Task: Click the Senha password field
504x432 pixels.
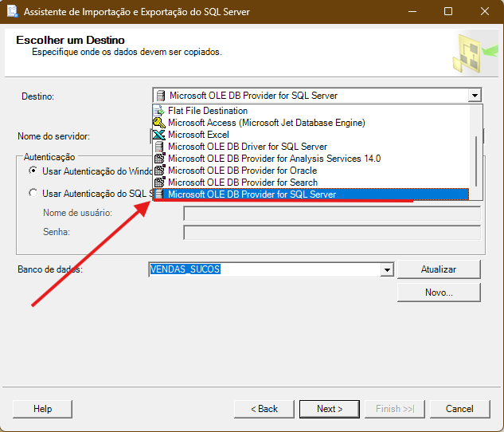Action: click(x=332, y=232)
